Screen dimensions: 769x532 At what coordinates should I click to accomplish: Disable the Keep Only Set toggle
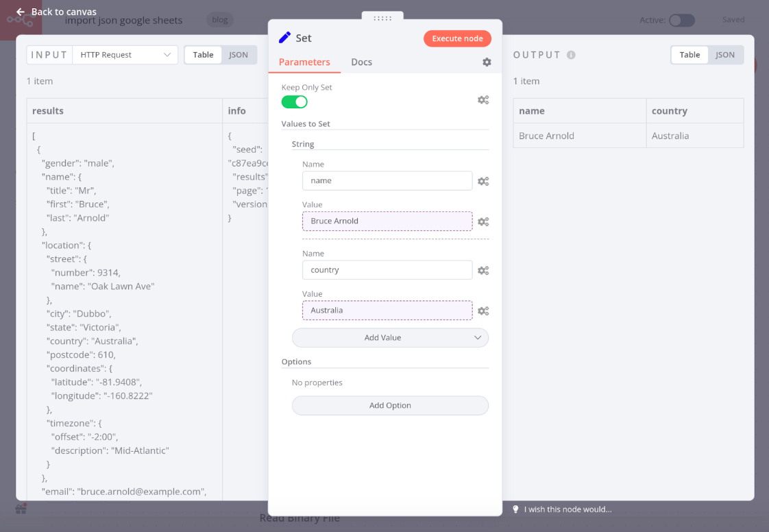point(295,101)
